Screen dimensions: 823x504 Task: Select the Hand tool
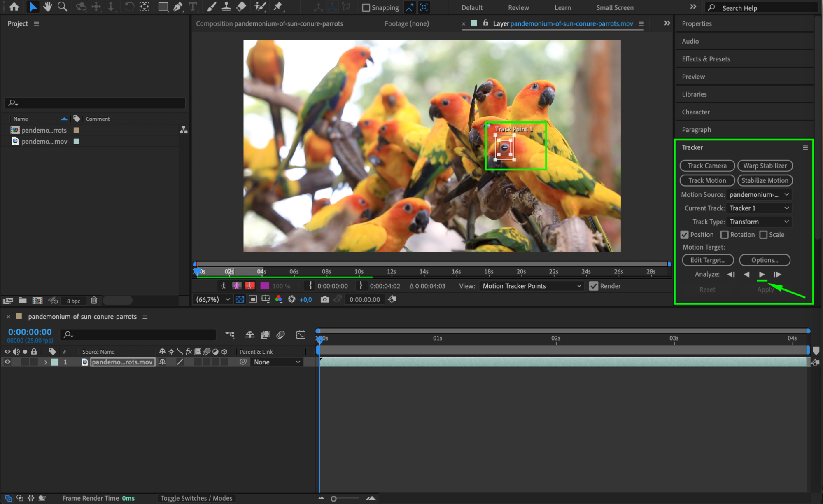coord(48,7)
